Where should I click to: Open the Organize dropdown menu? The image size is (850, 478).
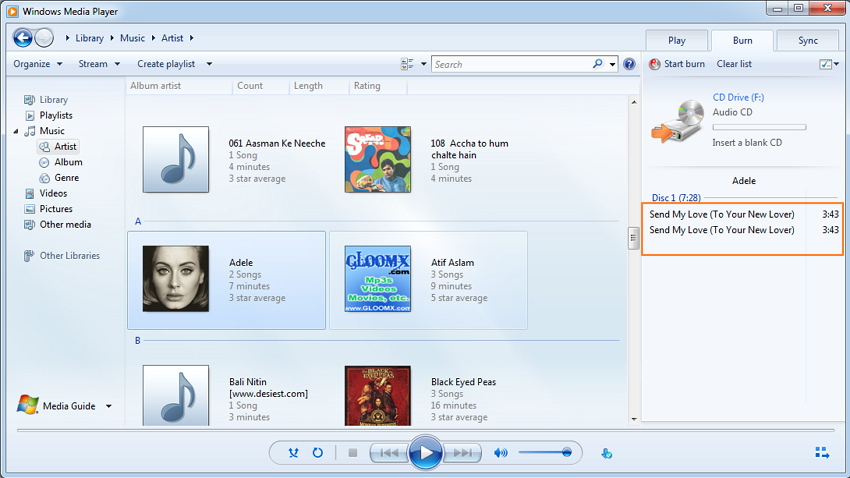click(37, 64)
